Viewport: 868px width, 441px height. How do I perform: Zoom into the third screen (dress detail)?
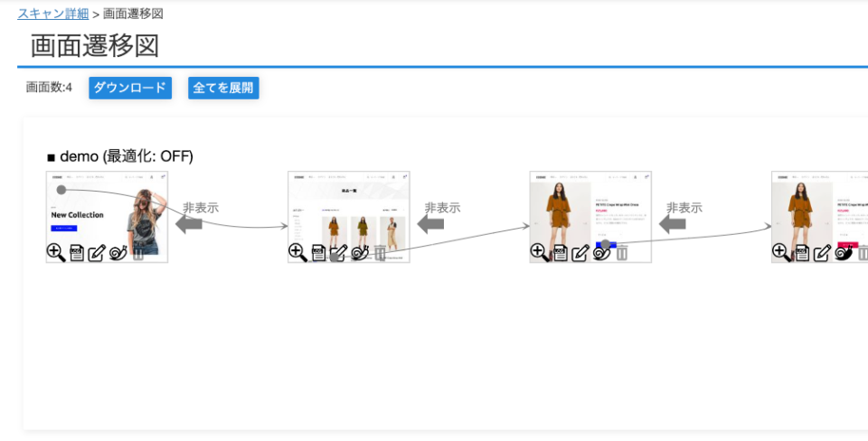point(540,253)
